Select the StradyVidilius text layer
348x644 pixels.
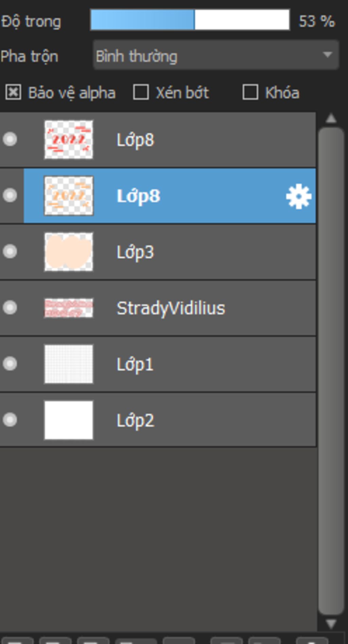pos(171,308)
